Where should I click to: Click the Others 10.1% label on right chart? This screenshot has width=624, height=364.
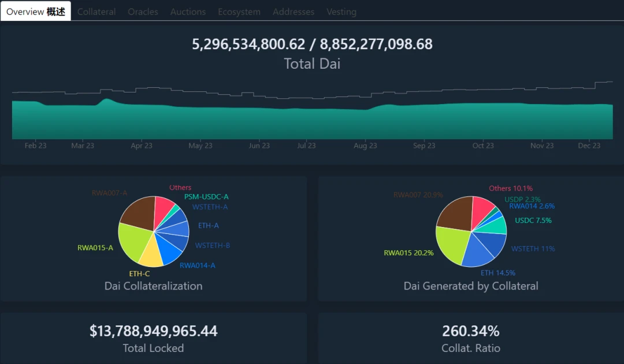coord(511,188)
